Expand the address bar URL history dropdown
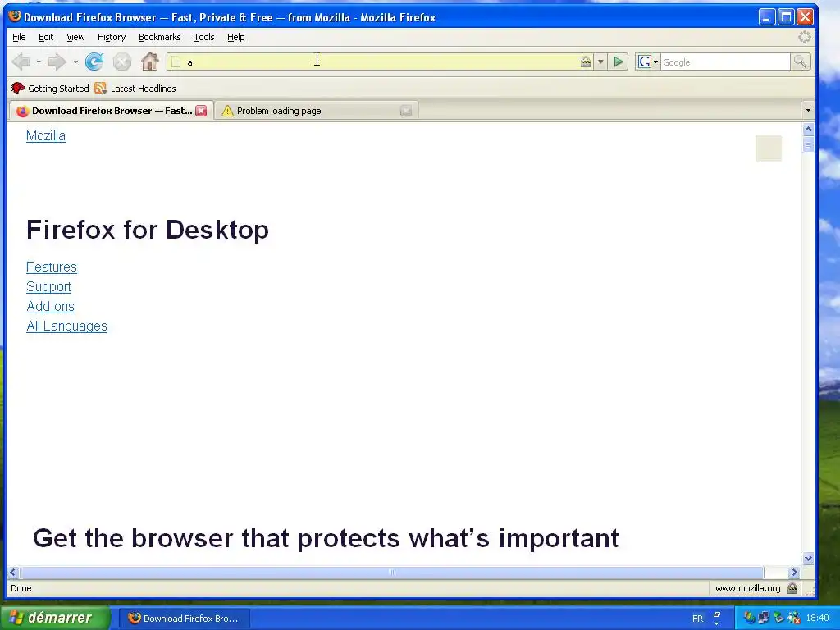Screen dimensions: 840x630 (600, 62)
